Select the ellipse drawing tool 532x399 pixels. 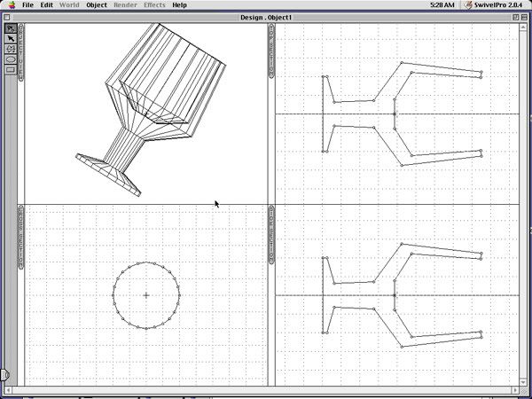[10, 59]
